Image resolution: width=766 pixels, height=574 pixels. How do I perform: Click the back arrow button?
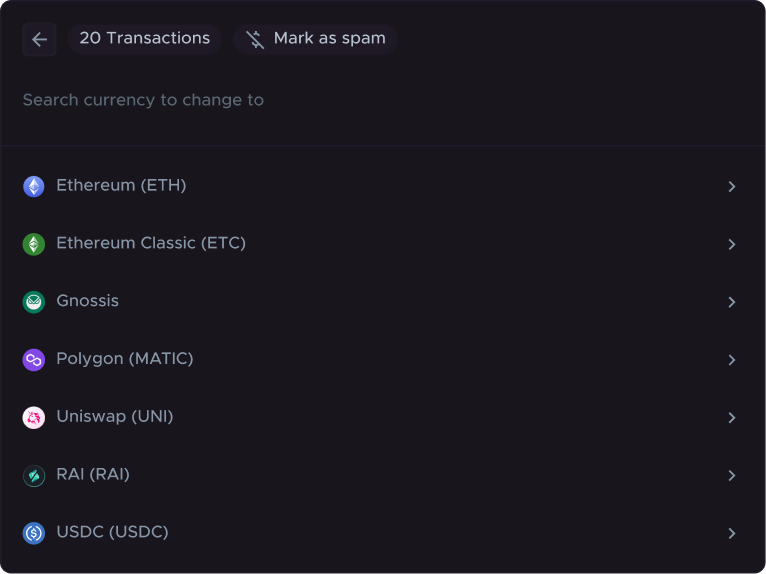[39, 39]
